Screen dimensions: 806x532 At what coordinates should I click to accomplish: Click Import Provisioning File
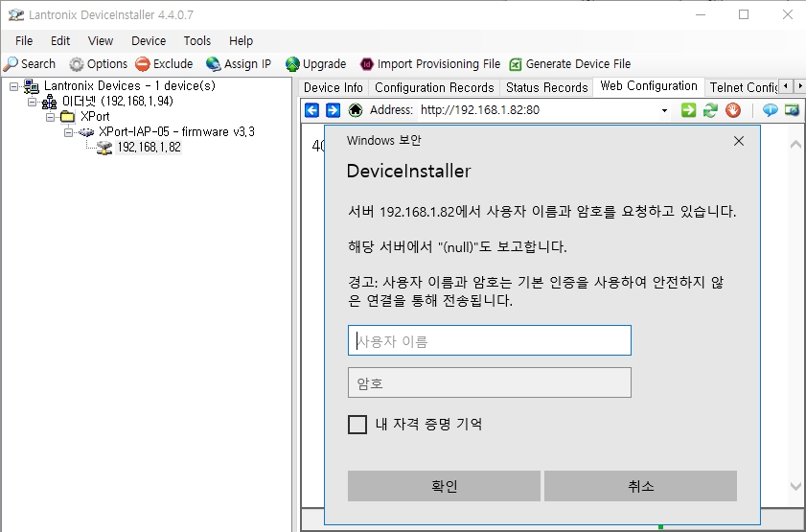tap(429, 63)
